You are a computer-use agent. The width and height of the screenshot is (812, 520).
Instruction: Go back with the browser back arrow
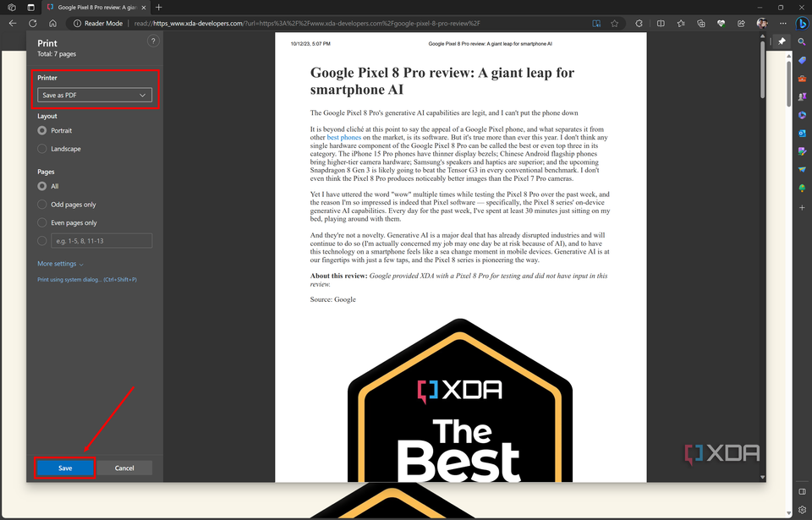pyautogui.click(x=13, y=24)
